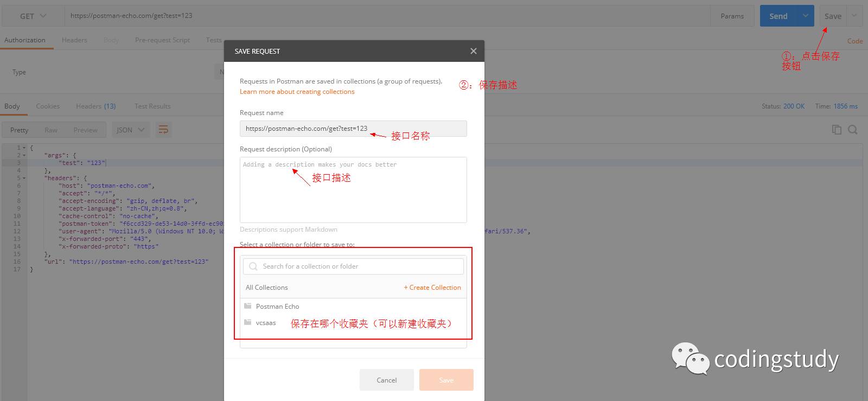Click the "url" line in response JSON

(x=126, y=262)
